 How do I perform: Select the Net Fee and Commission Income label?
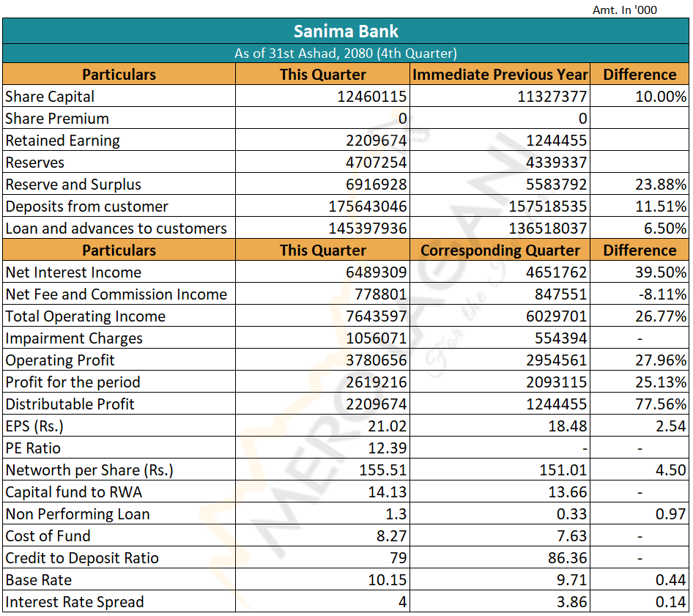pos(116,294)
